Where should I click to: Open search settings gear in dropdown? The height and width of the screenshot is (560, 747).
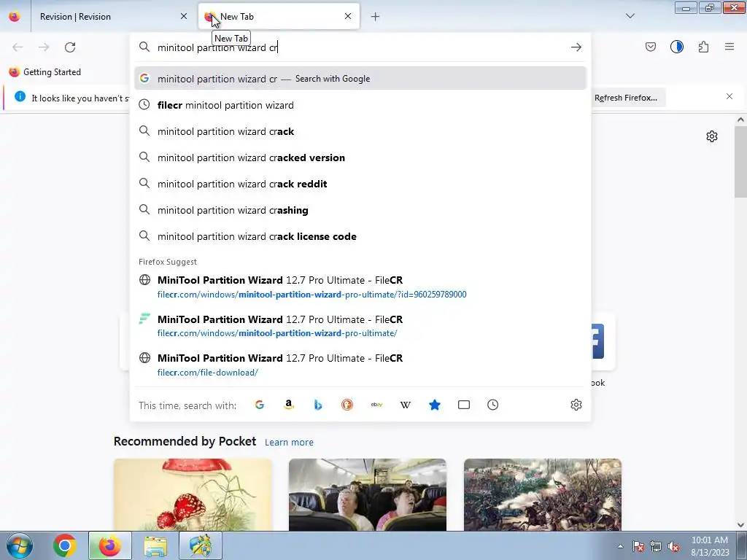click(x=576, y=405)
